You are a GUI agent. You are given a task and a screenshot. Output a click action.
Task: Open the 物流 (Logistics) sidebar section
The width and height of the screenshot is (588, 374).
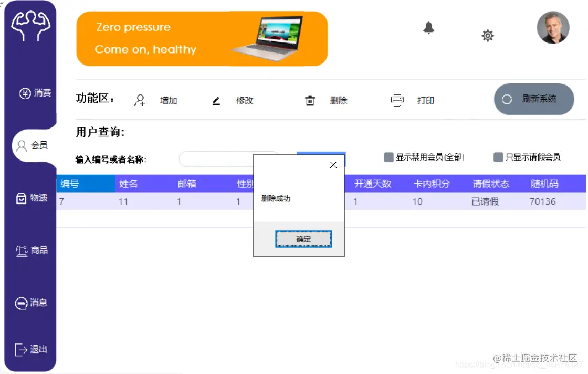tap(31, 199)
